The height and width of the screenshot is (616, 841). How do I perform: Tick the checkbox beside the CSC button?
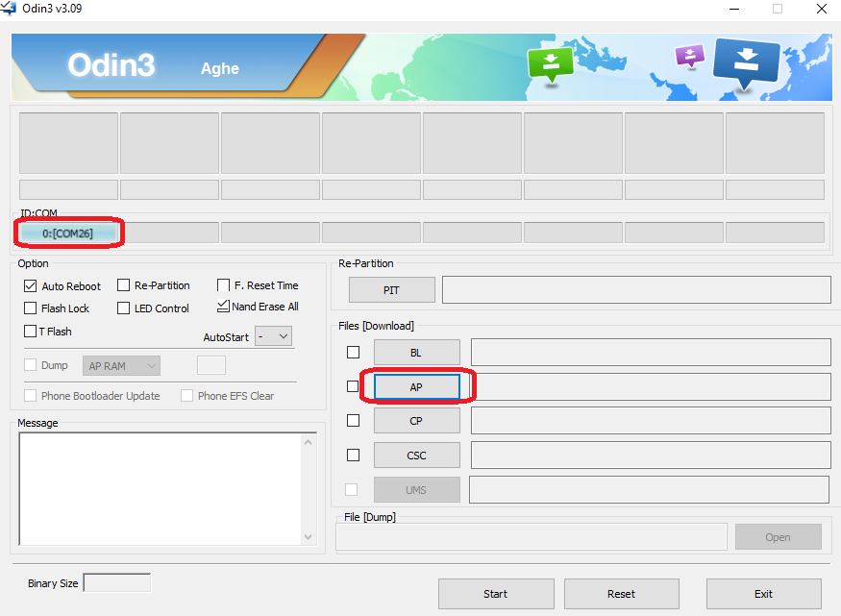pyautogui.click(x=353, y=455)
